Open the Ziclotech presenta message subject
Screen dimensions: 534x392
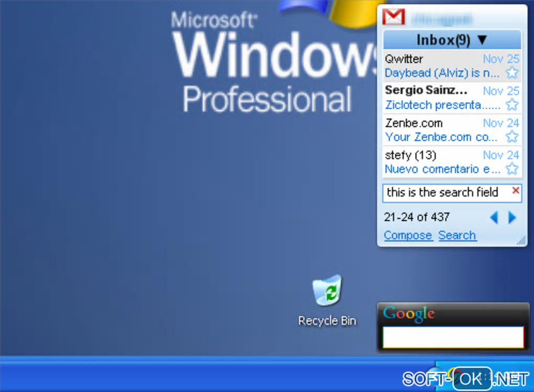443,105
